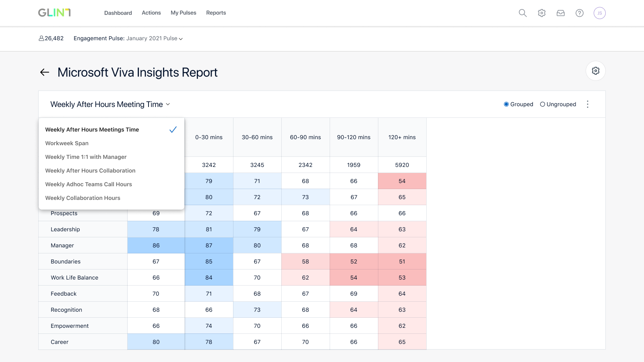This screenshot has width=644, height=362.
Task: Click the 60-90 mins column header
Action: pos(305,137)
